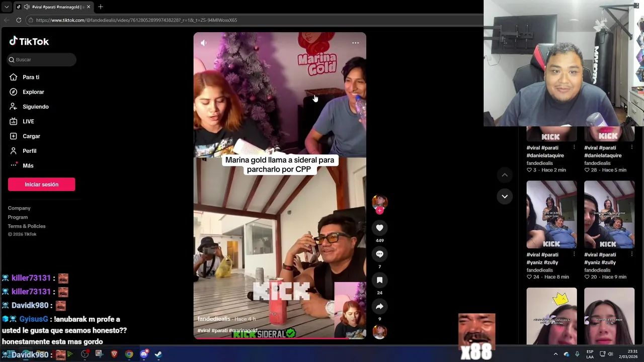Open the microphone tray icon
The height and width of the screenshot is (362, 644).
(x=577, y=354)
